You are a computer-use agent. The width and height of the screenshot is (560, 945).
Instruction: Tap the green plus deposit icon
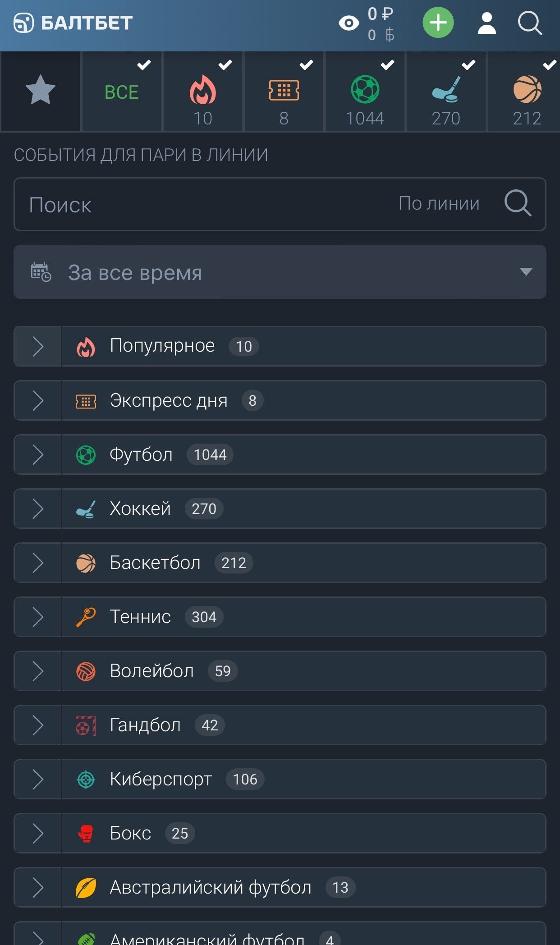point(438,23)
